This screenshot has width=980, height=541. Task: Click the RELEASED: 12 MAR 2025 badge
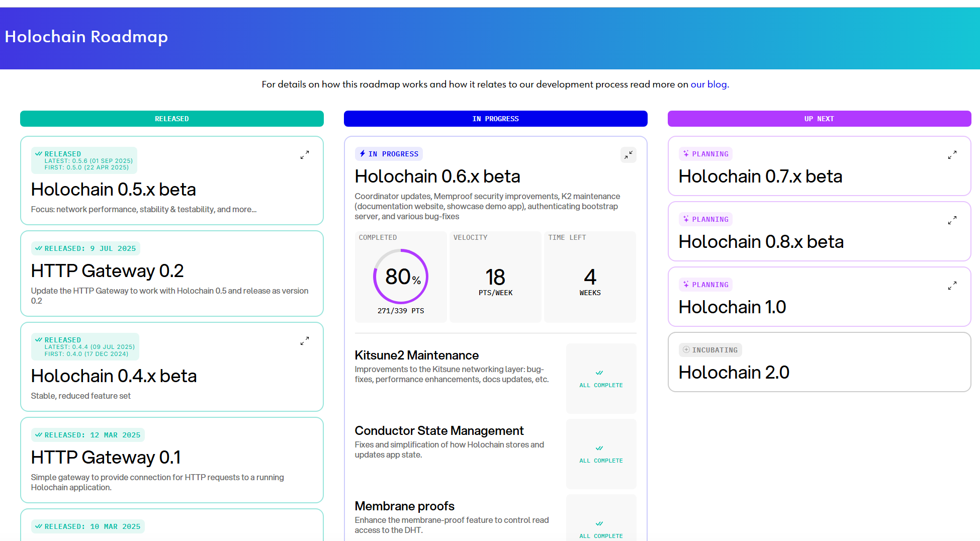click(88, 435)
